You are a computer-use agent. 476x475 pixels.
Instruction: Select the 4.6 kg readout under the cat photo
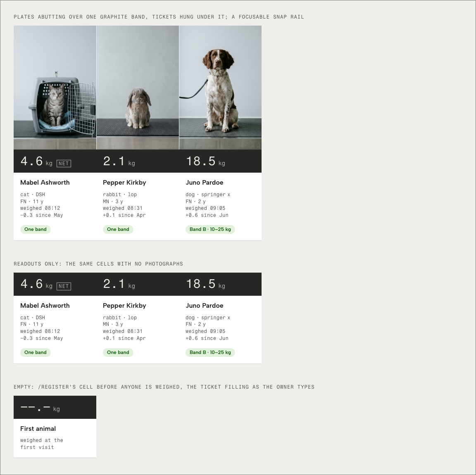pyautogui.click(x=36, y=161)
